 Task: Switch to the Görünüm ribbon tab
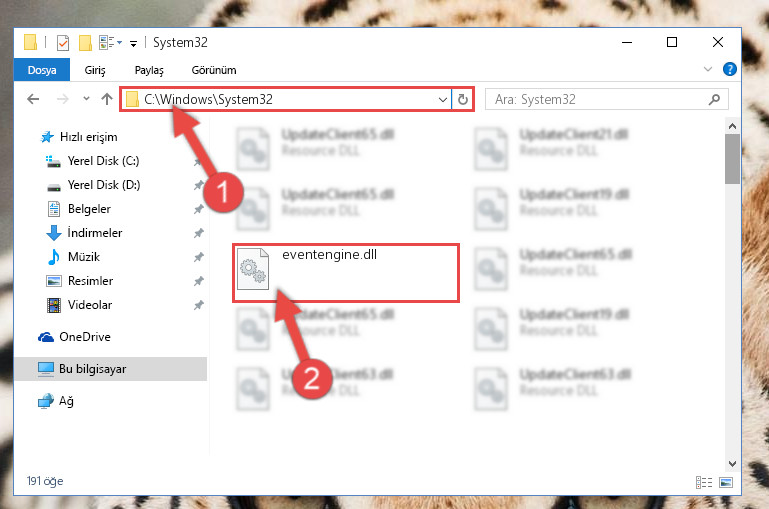coord(214,70)
